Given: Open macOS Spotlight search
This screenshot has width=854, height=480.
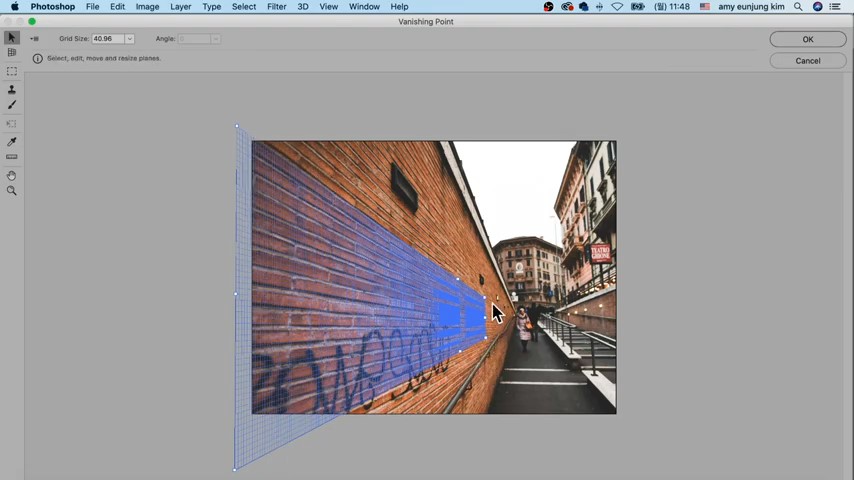Looking at the screenshot, I should coord(798,7).
